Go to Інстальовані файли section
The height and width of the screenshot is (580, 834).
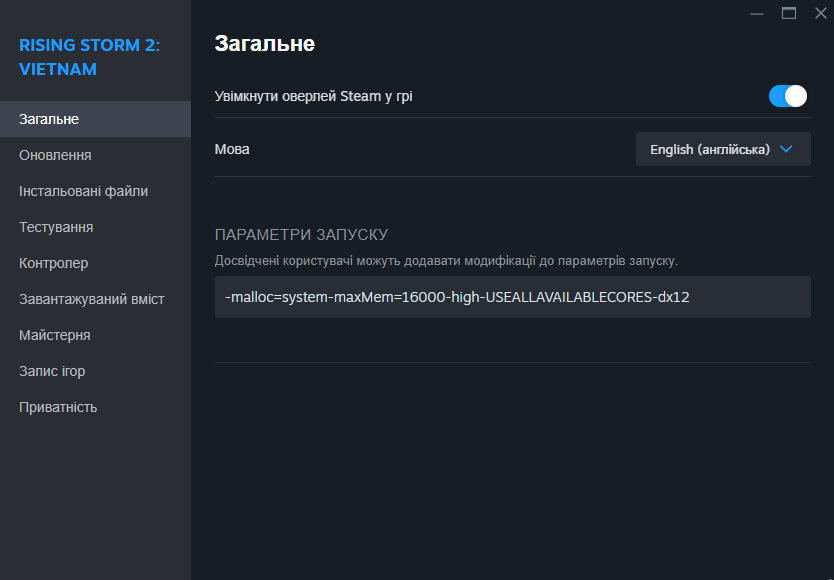coord(95,191)
